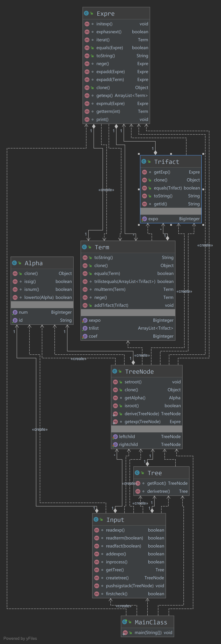221x644 pixels.
Task: Click the class icon beside Expre title
Action: click(86, 13)
